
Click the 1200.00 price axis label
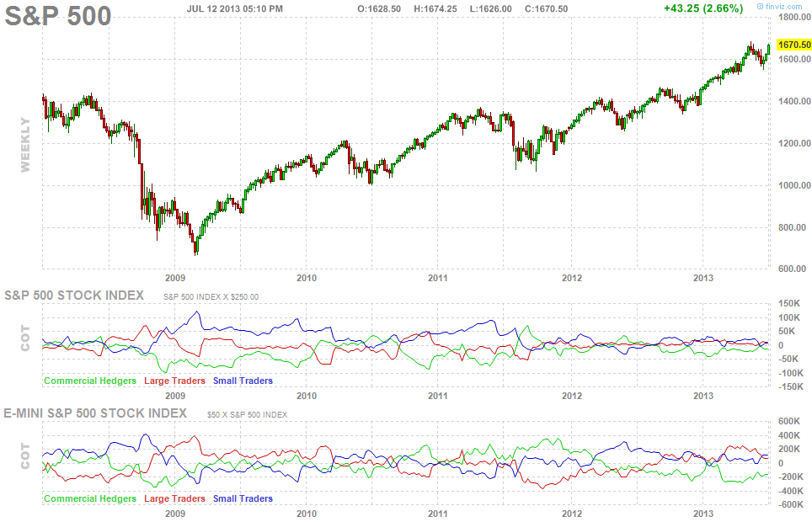coord(794,143)
